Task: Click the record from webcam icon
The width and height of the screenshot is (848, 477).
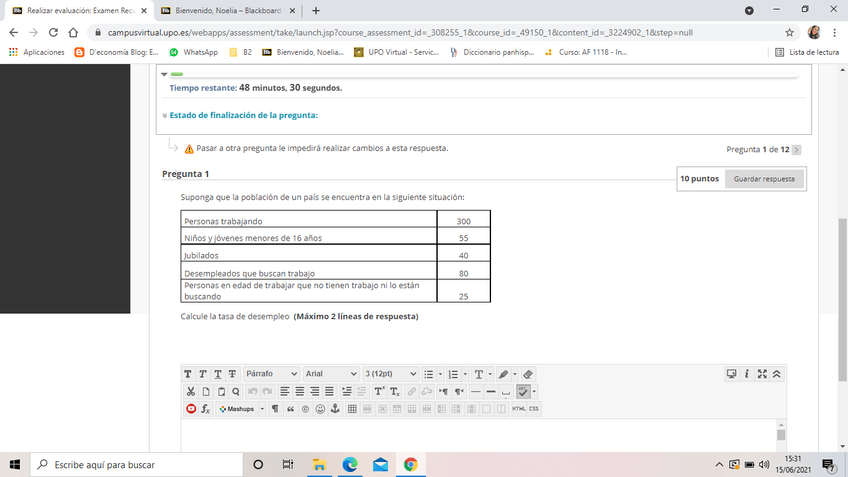Action: [190, 409]
